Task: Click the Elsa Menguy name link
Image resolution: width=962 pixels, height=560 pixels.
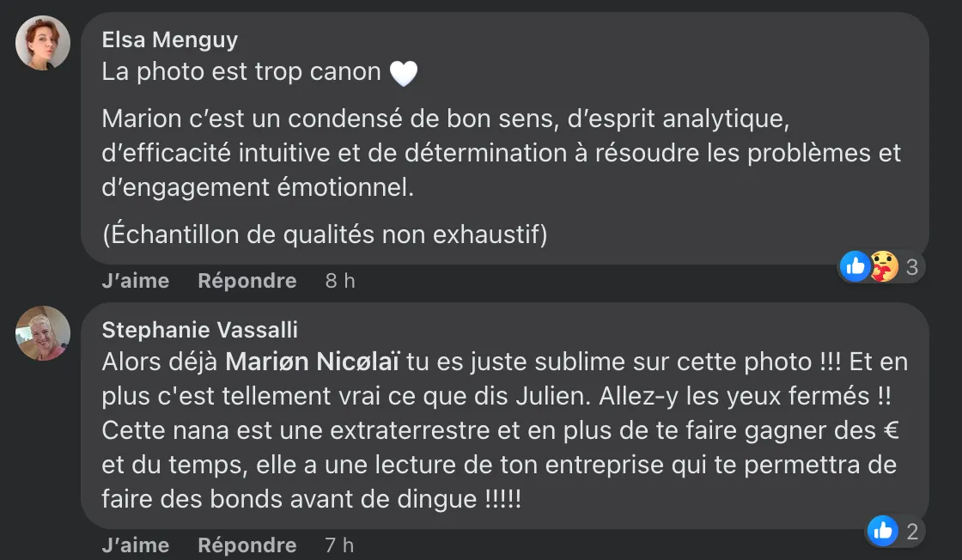Action: point(170,40)
